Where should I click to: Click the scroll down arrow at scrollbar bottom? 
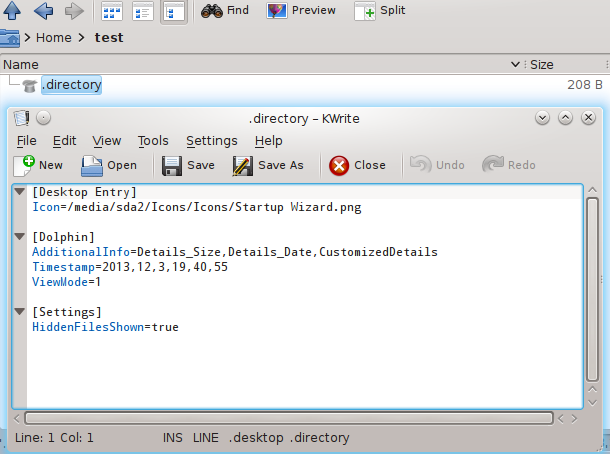592,403
